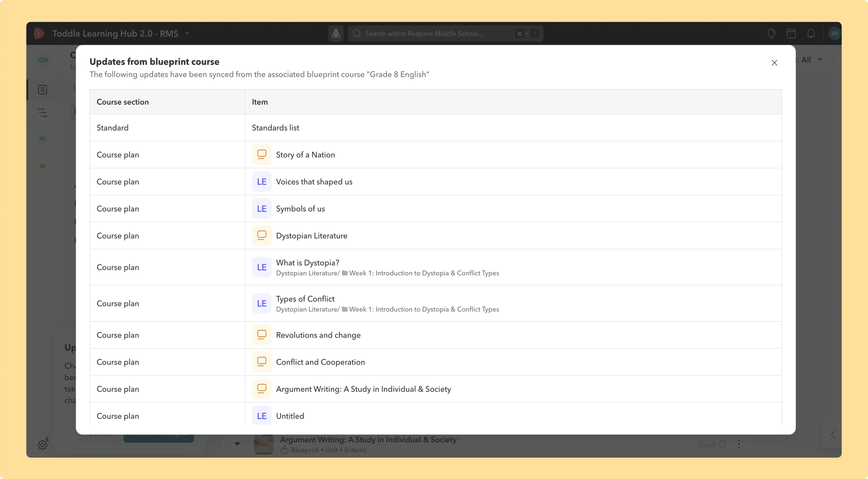Open Argument Writing unit thumbnail in background page
The image size is (868, 479).
[x=263, y=445]
